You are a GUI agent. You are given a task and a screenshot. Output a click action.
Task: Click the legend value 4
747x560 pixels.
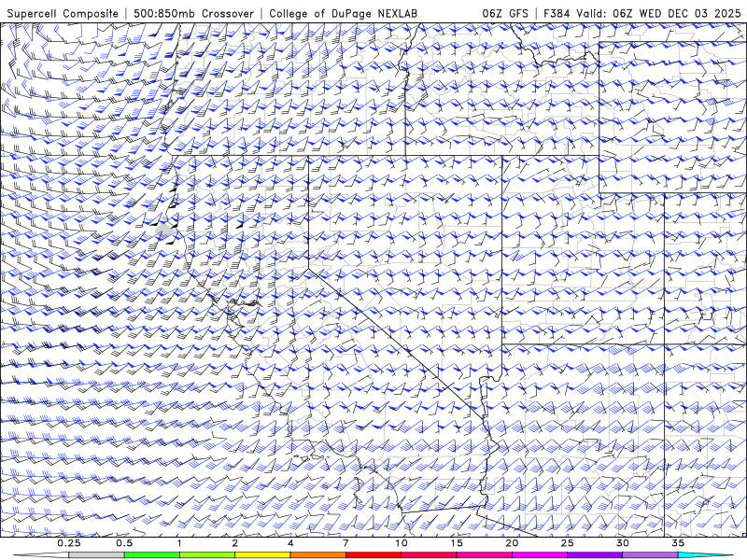[x=290, y=543]
